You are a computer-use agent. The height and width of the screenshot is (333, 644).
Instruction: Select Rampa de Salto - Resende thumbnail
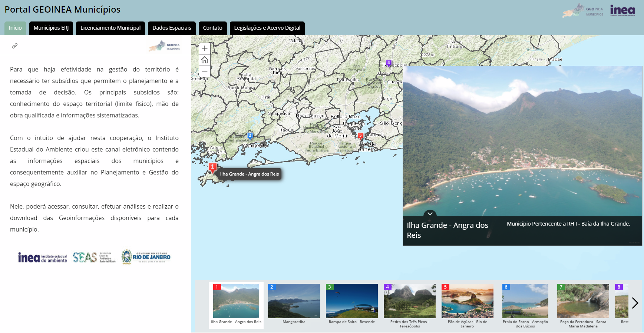coord(351,301)
